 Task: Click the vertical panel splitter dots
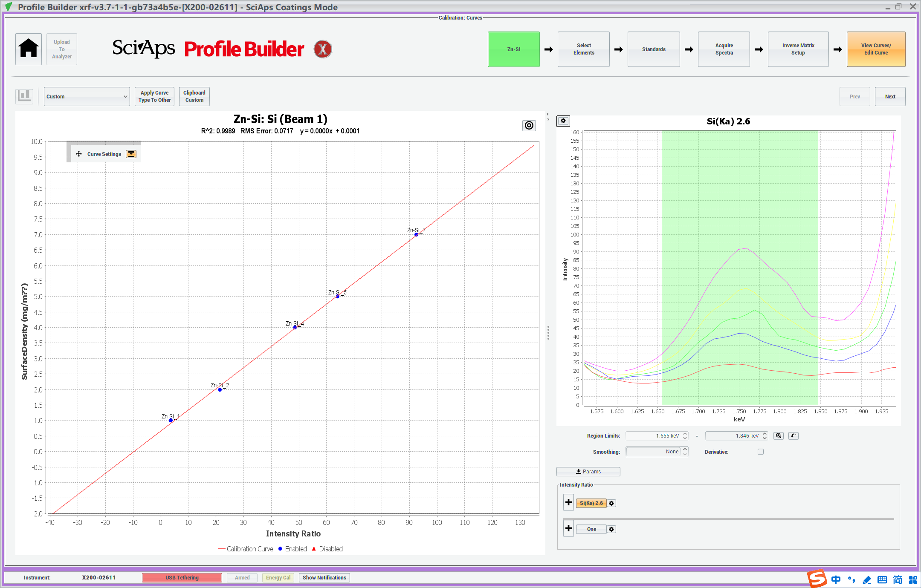coord(548,333)
